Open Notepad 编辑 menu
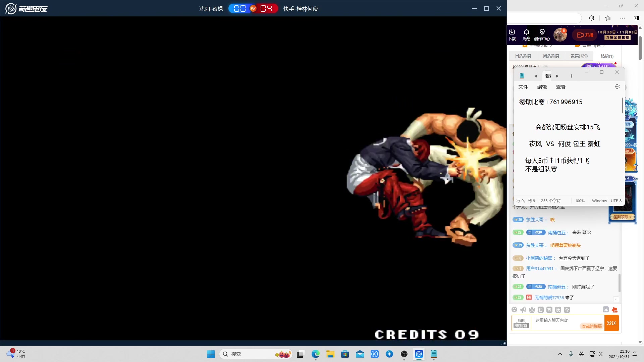This screenshot has height=362, width=644. (x=542, y=87)
